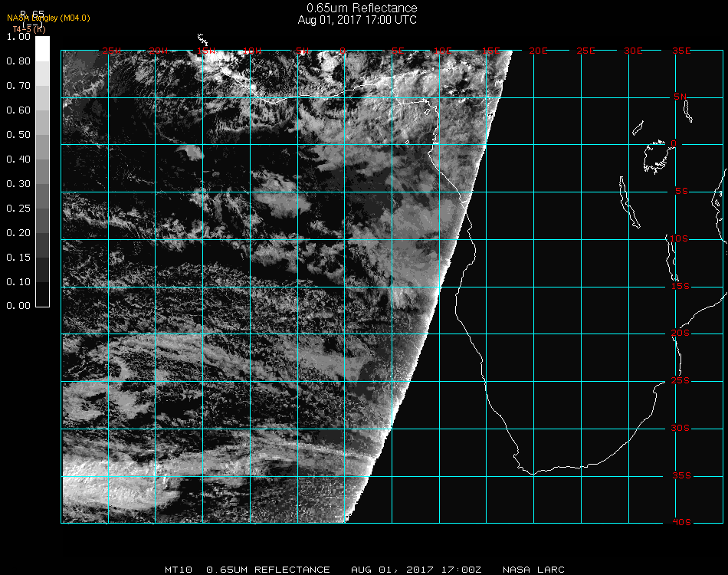Click the 5W longitude label
Screen dimensions: 728x575
pos(303,51)
